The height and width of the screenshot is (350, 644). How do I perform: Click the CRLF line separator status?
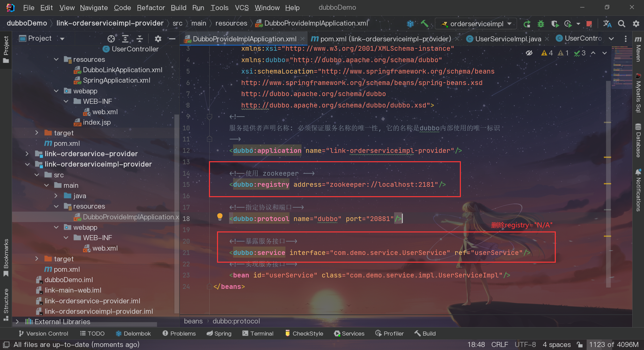(x=499, y=345)
